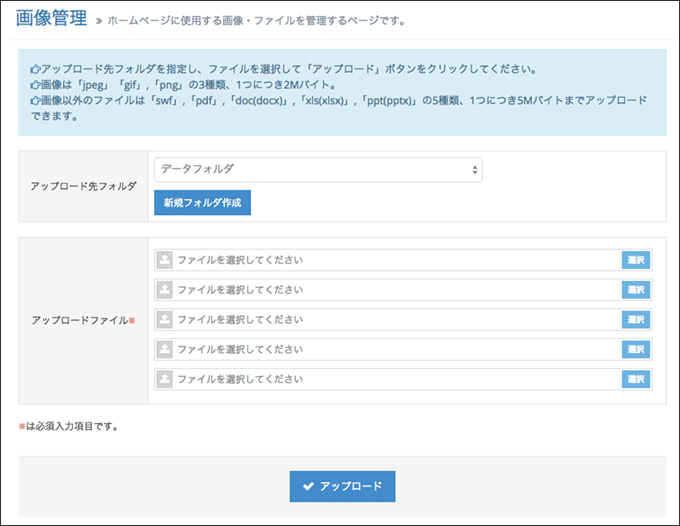Choose a file with second 選択 button

[636, 290]
